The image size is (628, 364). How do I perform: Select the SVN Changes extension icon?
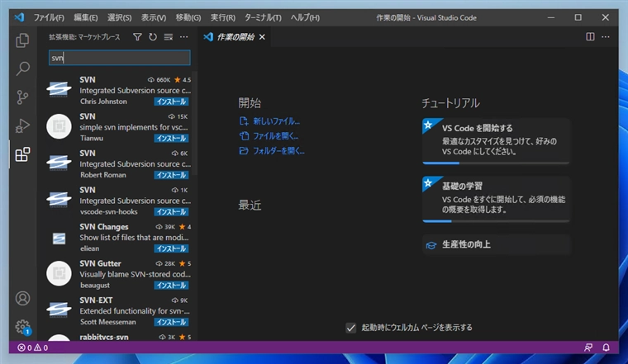[59, 239]
